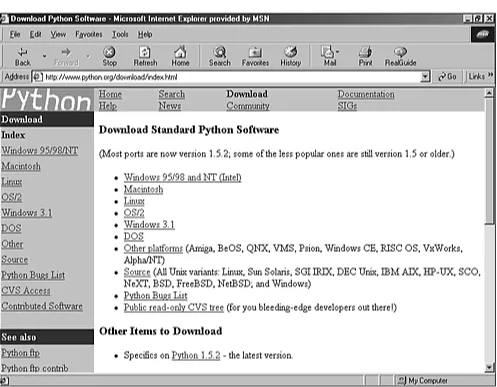Open the Favorites menu
Viewport: 497px width, 387px height.
click(89, 34)
